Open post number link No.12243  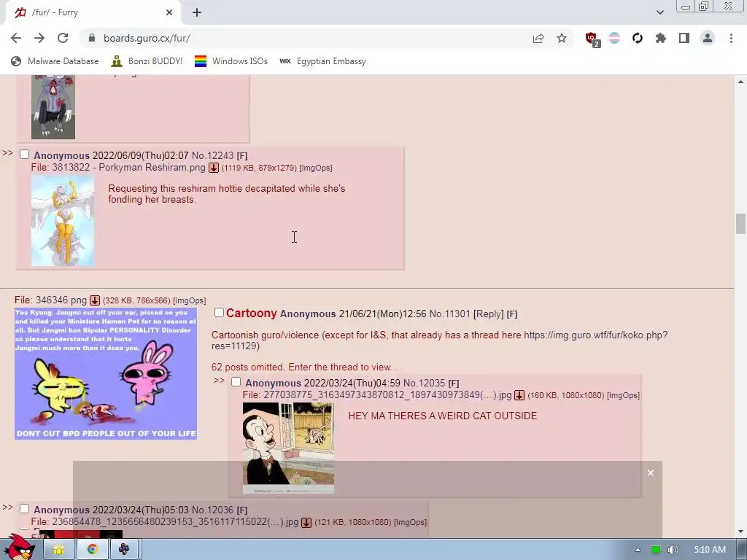212,156
